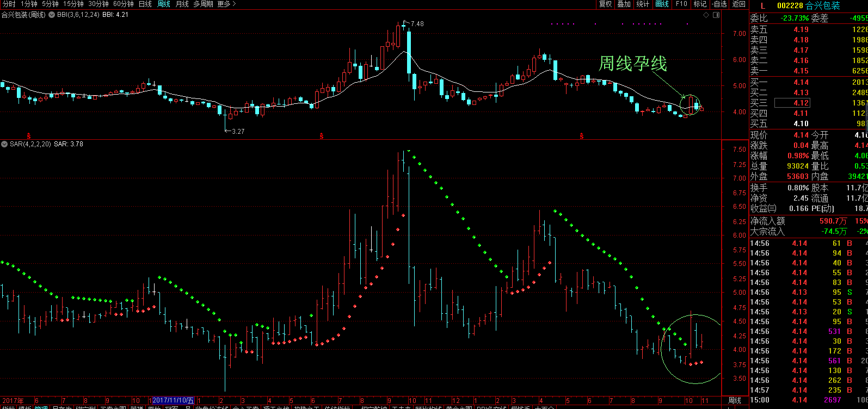Click the 大宗流入 -74.5万 value
The height and width of the screenshot is (409, 868).
[x=833, y=231]
